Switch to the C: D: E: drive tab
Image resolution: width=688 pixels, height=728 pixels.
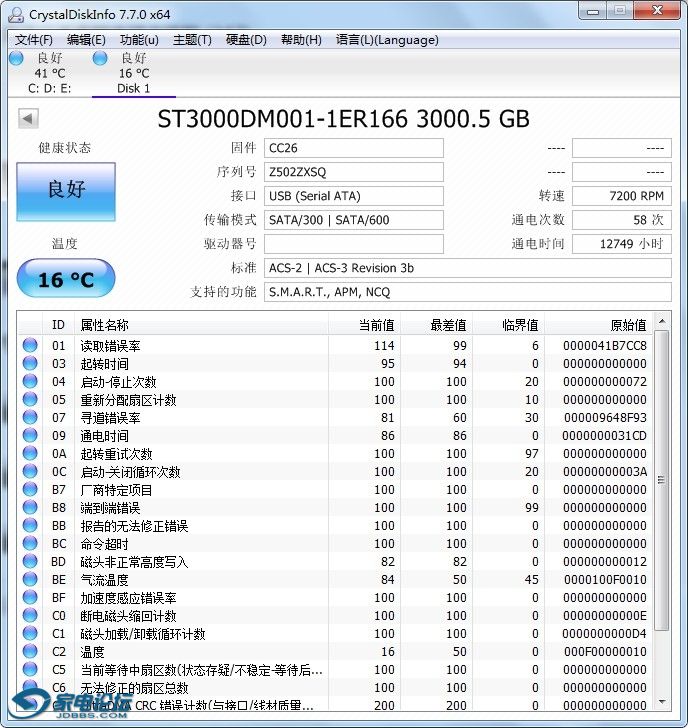tap(49, 73)
